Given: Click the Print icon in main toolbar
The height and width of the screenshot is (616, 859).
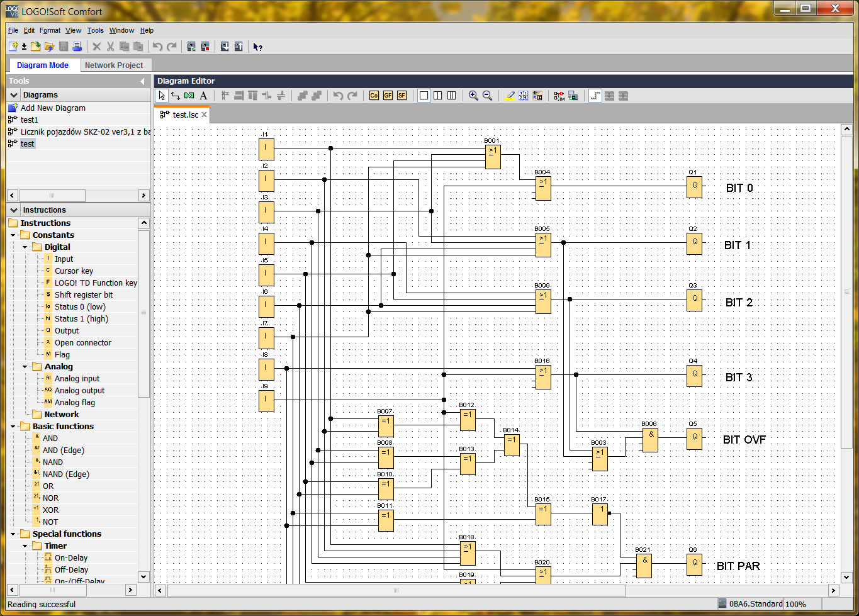Looking at the screenshot, I should pos(77,47).
